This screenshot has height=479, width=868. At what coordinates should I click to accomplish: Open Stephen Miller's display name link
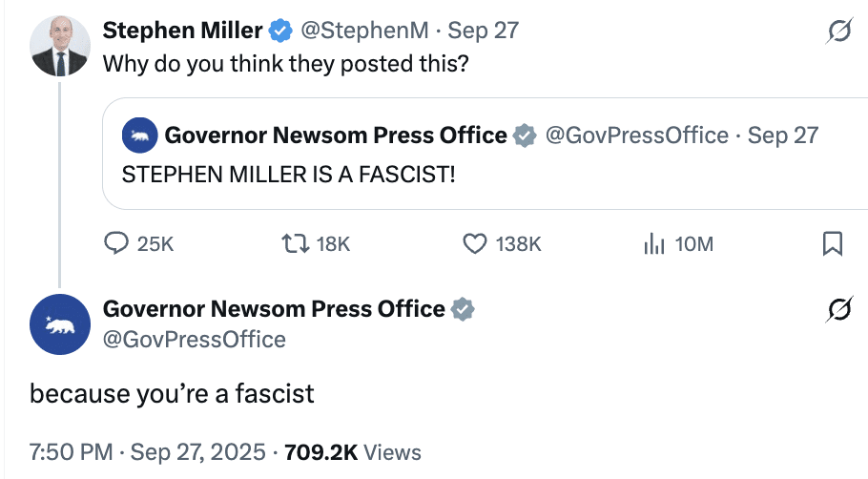[x=182, y=31]
